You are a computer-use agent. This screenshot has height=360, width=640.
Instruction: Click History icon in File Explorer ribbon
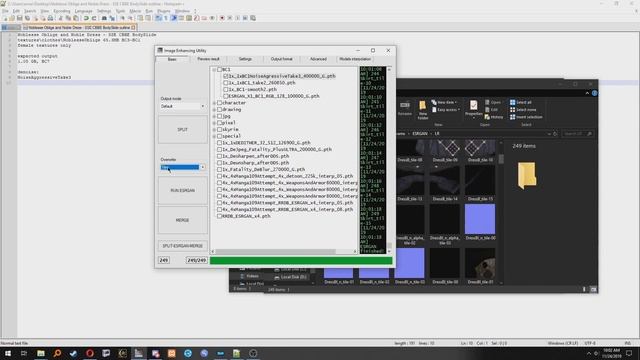coord(494,117)
